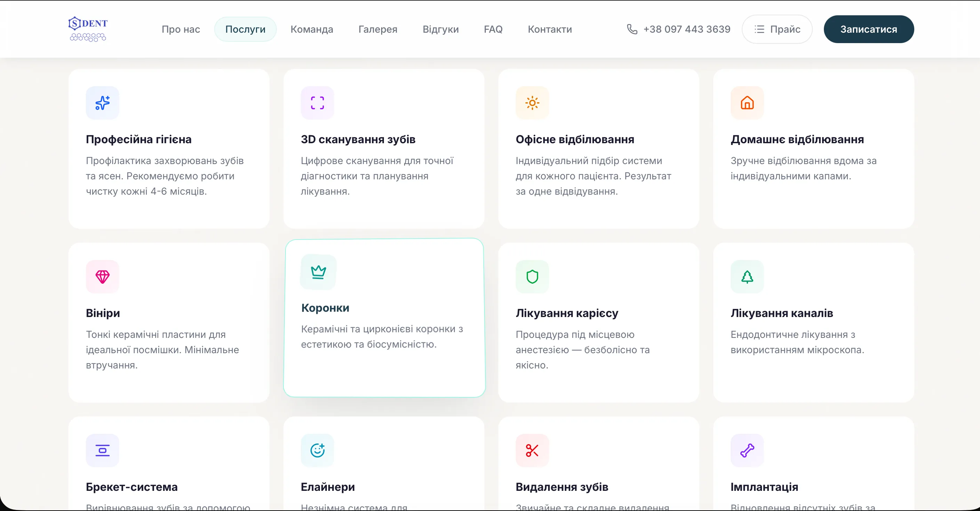Go to the Команда section
This screenshot has height=511, width=980.
(x=312, y=29)
